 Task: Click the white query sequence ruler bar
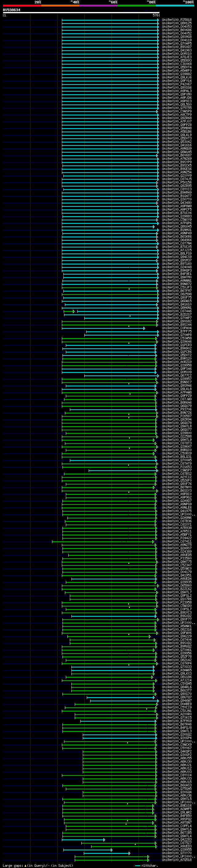click(x=81, y=13)
